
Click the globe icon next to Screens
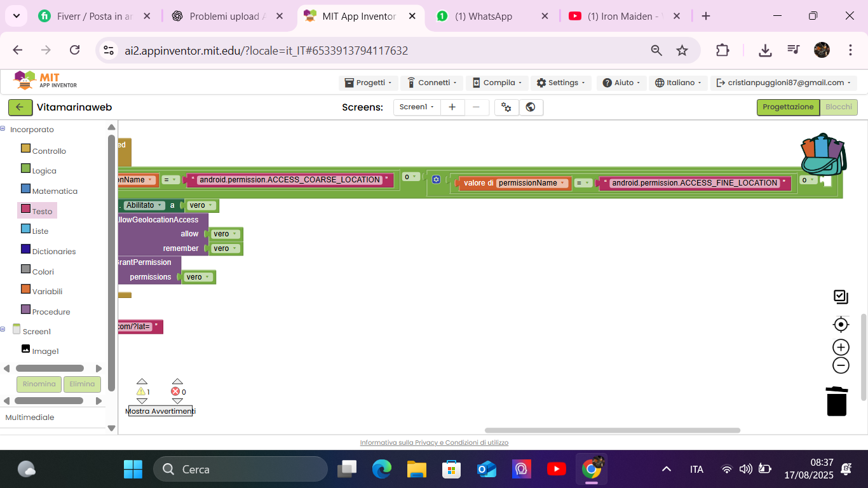point(531,107)
